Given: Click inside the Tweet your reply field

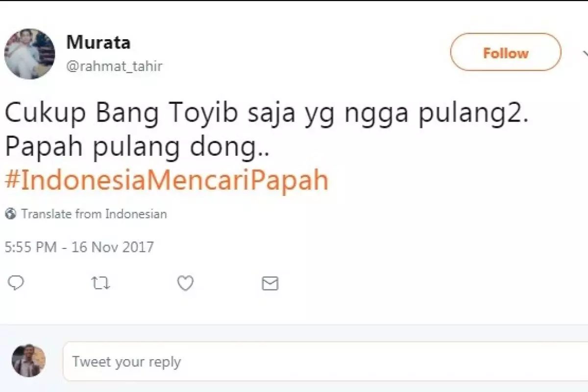Looking at the screenshot, I should click(x=196, y=361).
